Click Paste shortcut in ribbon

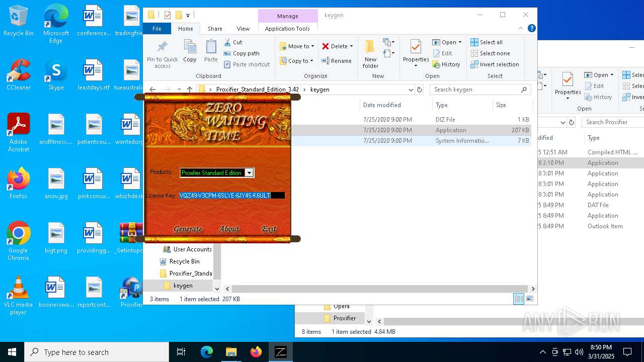(247, 64)
